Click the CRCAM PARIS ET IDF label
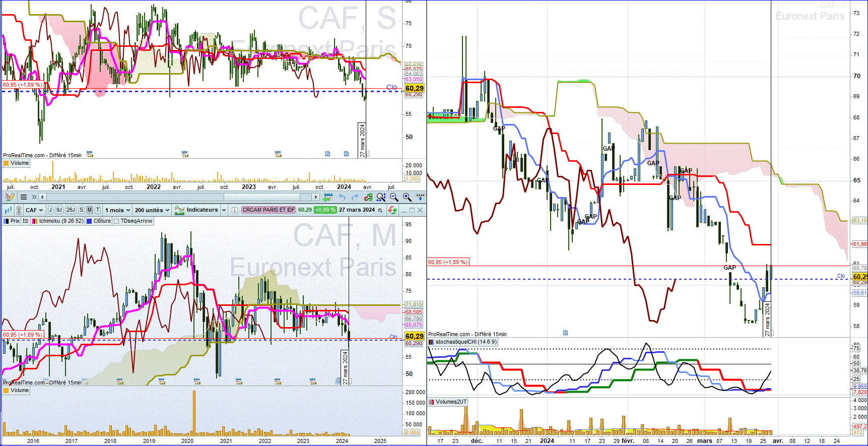Screen dimensions: 868x446 click(268, 210)
